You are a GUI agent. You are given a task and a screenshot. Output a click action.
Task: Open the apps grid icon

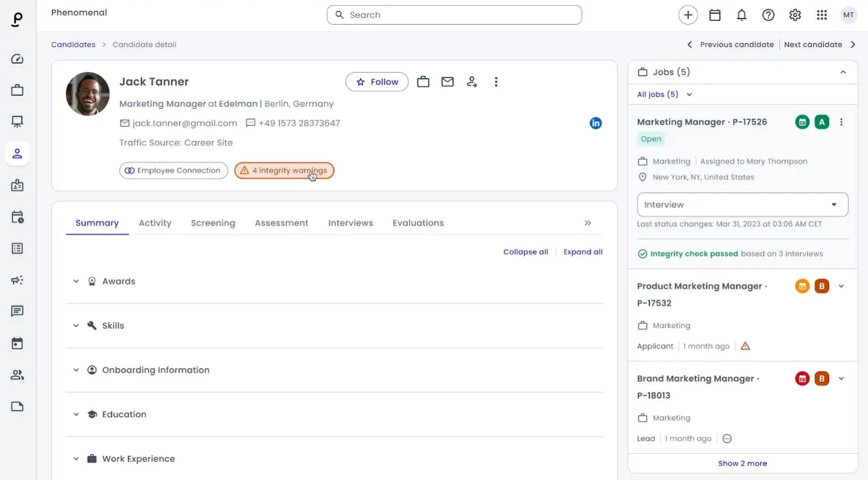(x=821, y=15)
